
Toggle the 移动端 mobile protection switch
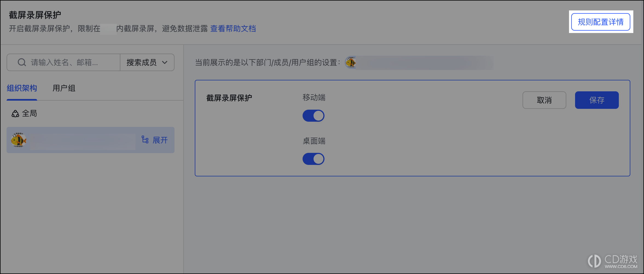tap(314, 116)
